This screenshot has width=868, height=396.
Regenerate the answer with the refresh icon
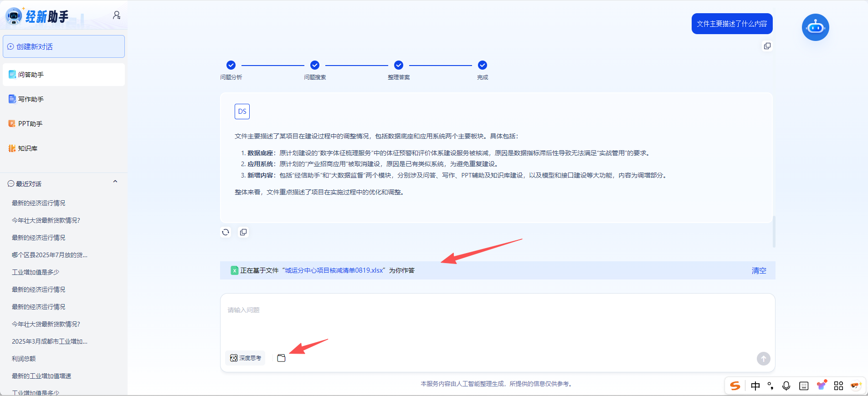pyautogui.click(x=226, y=232)
